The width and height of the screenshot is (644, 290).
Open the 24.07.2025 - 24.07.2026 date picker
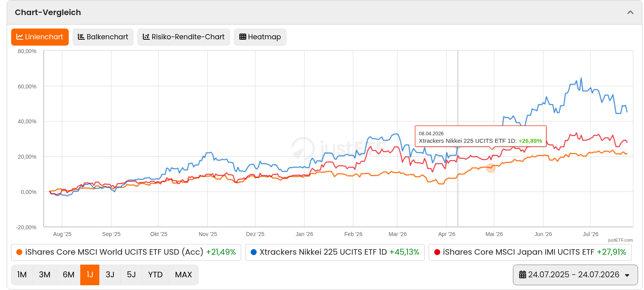pos(575,275)
